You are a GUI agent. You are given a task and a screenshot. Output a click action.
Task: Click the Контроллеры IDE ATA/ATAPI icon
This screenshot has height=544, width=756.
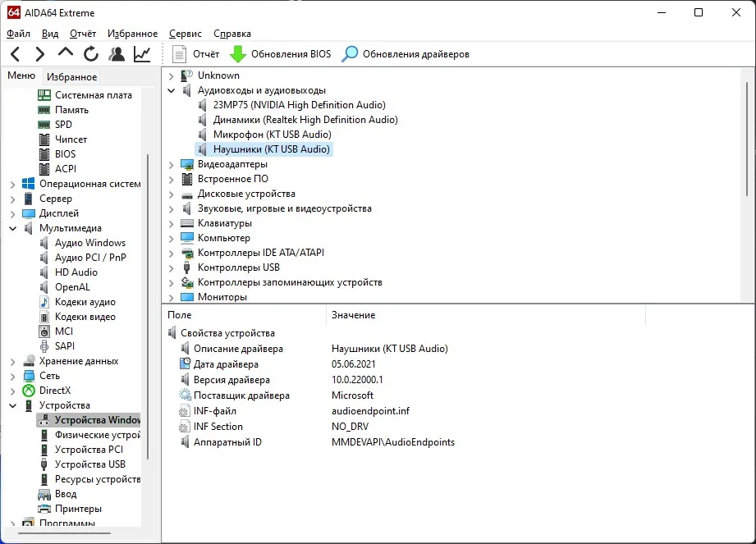[187, 253]
